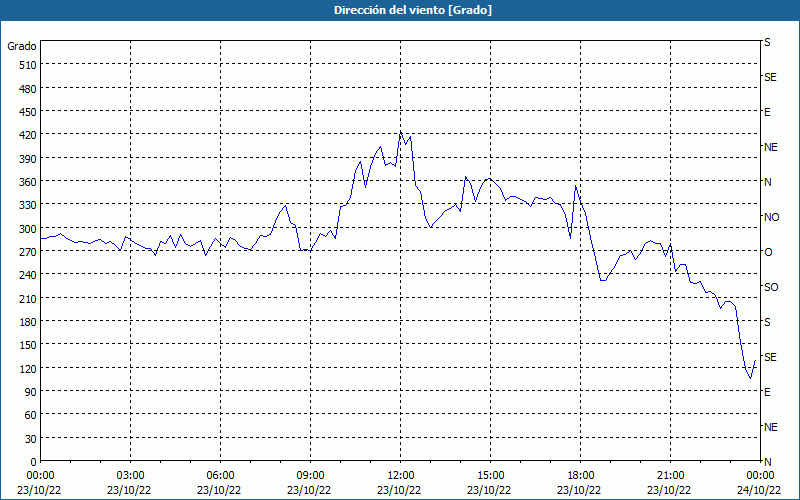The width and height of the screenshot is (800, 500).
Task: Select the 270 y-axis value
Action: [28, 252]
